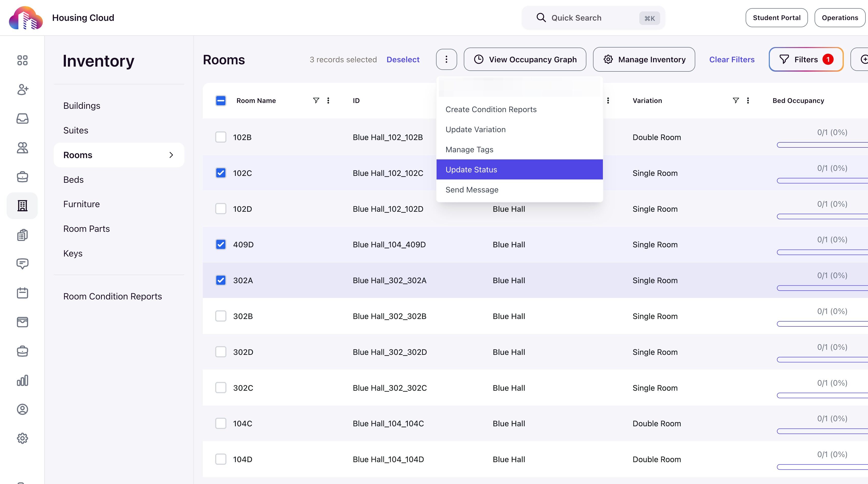Open the bulk actions three-dot menu
The height and width of the screenshot is (484, 868).
(x=446, y=60)
